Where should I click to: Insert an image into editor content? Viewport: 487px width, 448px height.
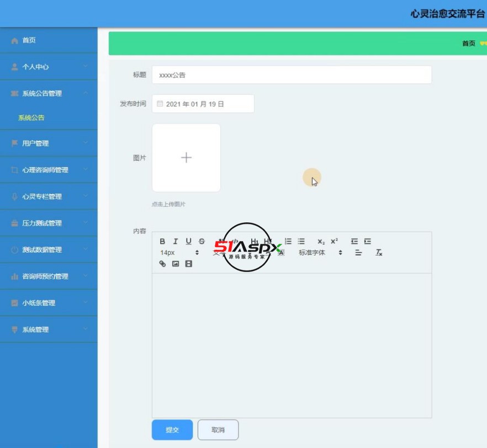tap(176, 264)
